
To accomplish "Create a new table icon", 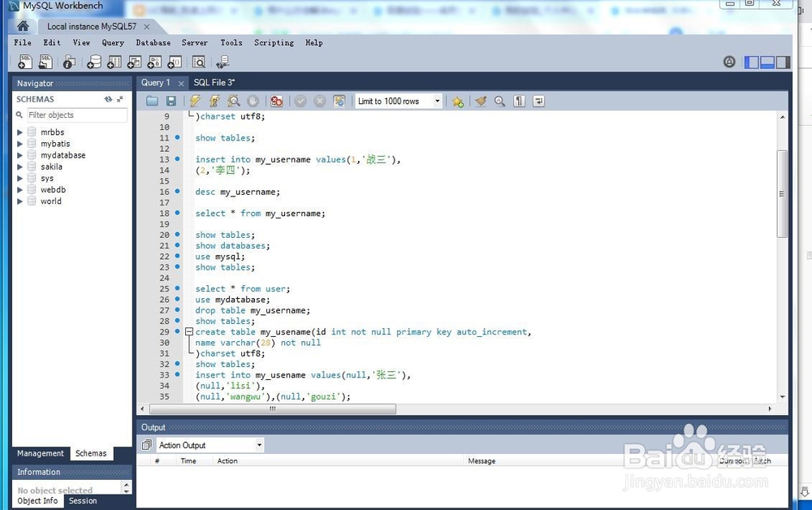I will (x=114, y=63).
